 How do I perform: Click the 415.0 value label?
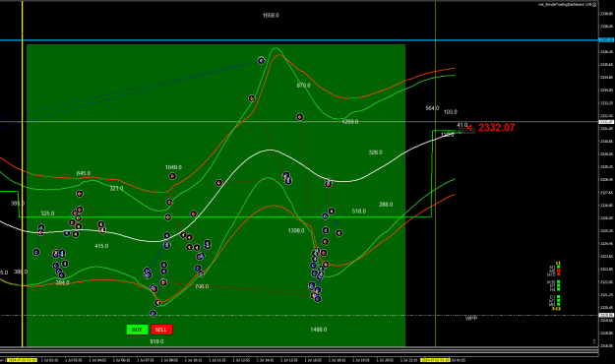pos(101,246)
